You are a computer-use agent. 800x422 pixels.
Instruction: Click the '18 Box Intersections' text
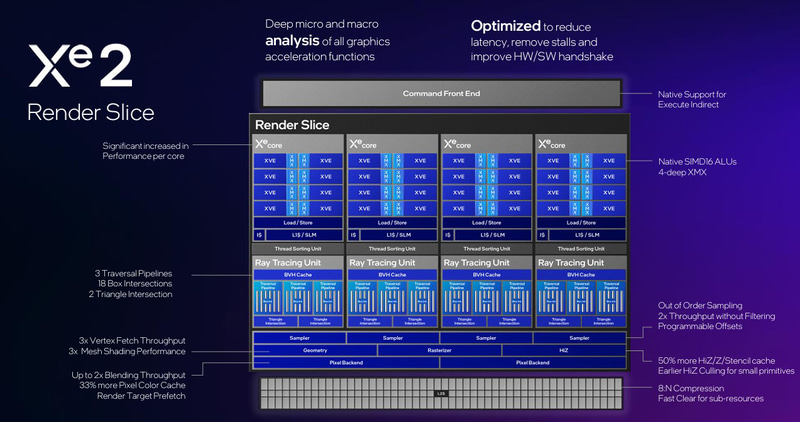[x=135, y=284]
